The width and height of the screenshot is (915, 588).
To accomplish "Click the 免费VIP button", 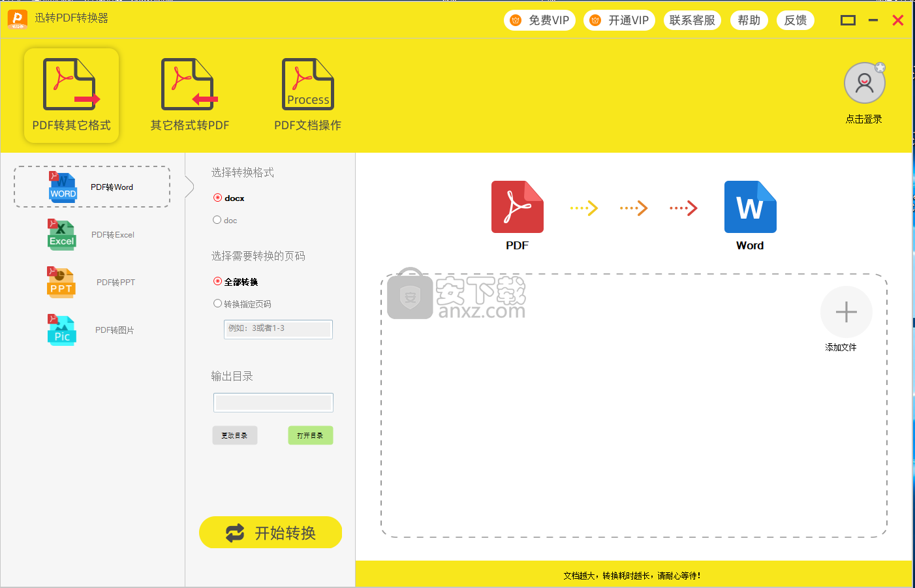I will point(540,20).
